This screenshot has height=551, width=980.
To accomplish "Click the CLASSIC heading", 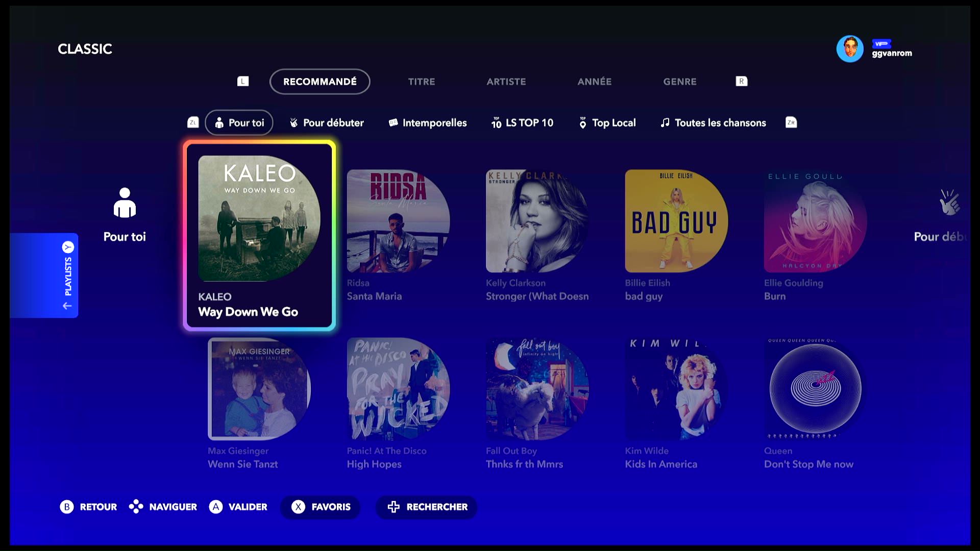I will tap(85, 49).
